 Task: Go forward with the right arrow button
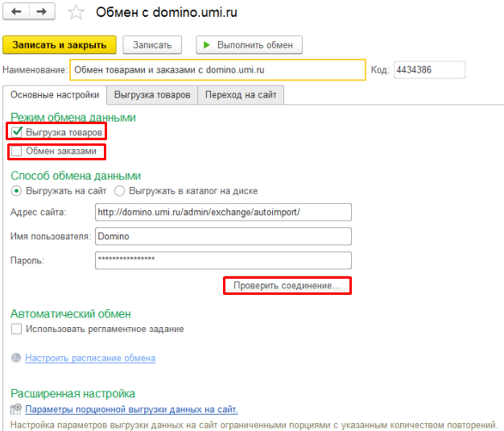[42, 11]
